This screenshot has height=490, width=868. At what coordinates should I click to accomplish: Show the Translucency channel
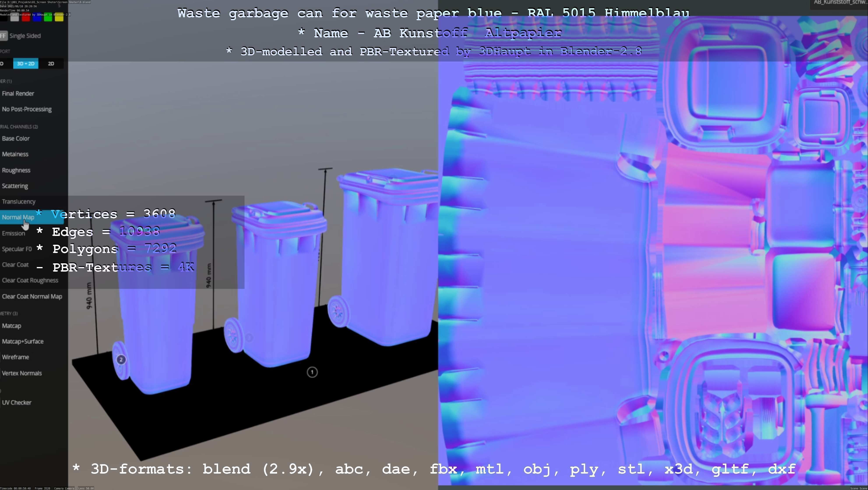pyautogui.click(x=19, y=202)
